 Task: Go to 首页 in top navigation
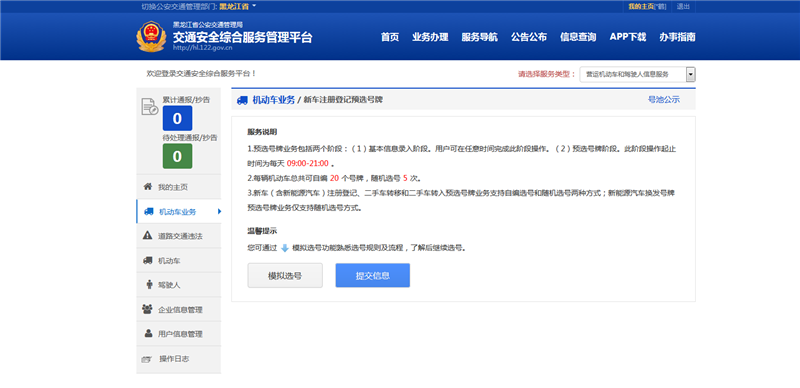click(x=390, y=37)
